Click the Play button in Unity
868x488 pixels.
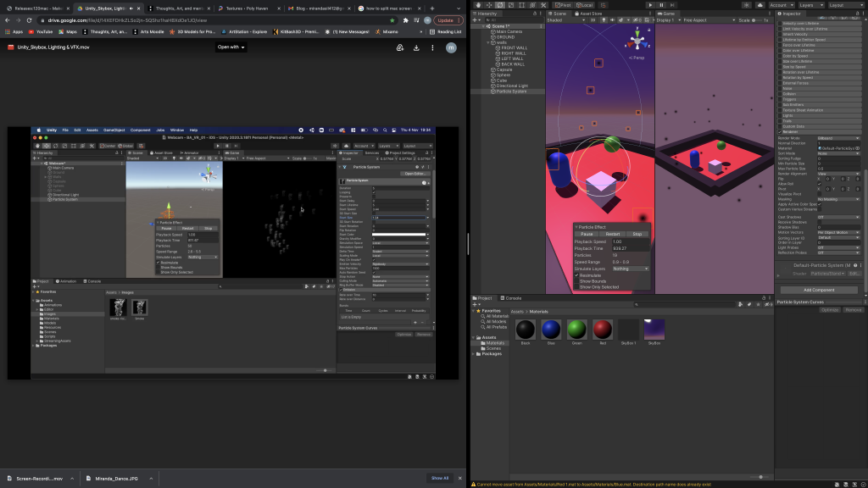(650, 5)
